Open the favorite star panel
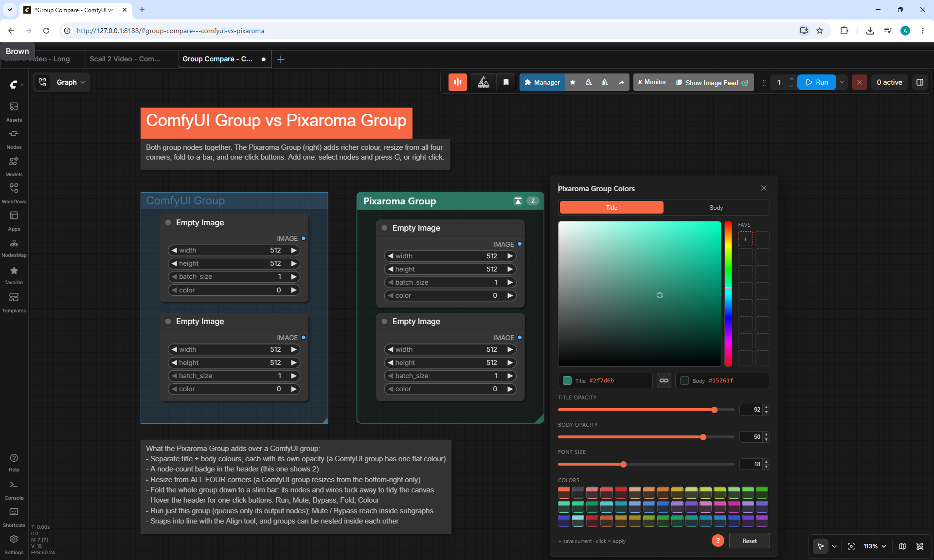Screen dimensions: 934x560 pyautogui.click(x=14, y=274)
